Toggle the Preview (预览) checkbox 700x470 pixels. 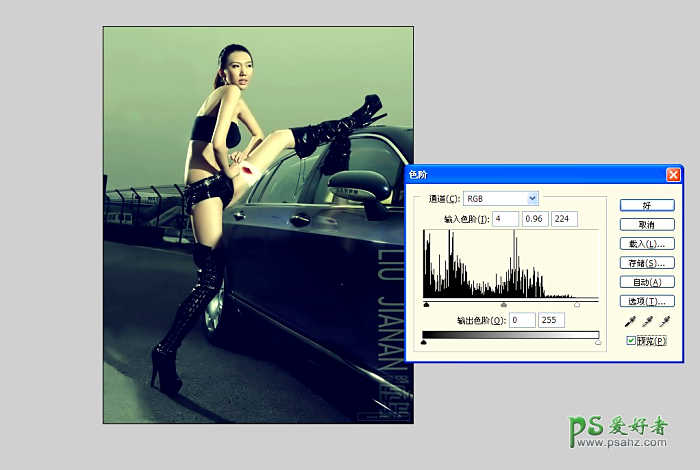631,341
